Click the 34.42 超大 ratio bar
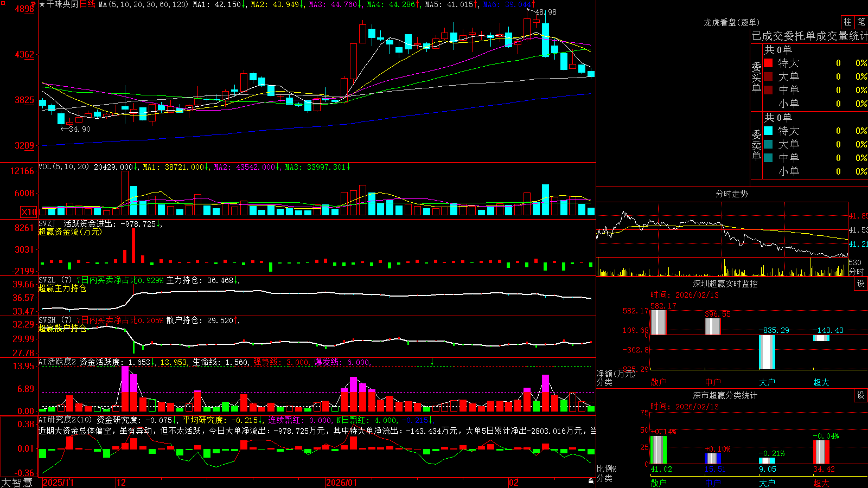868x488 pixels. [821, 452]
